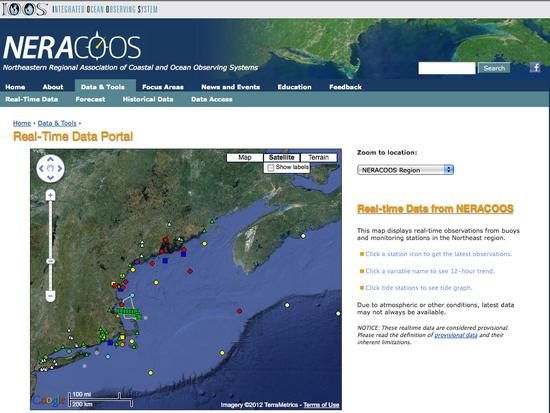Enable the Show labels checkbox
Viewport: 550px width, 413px height.
point(270,168)
